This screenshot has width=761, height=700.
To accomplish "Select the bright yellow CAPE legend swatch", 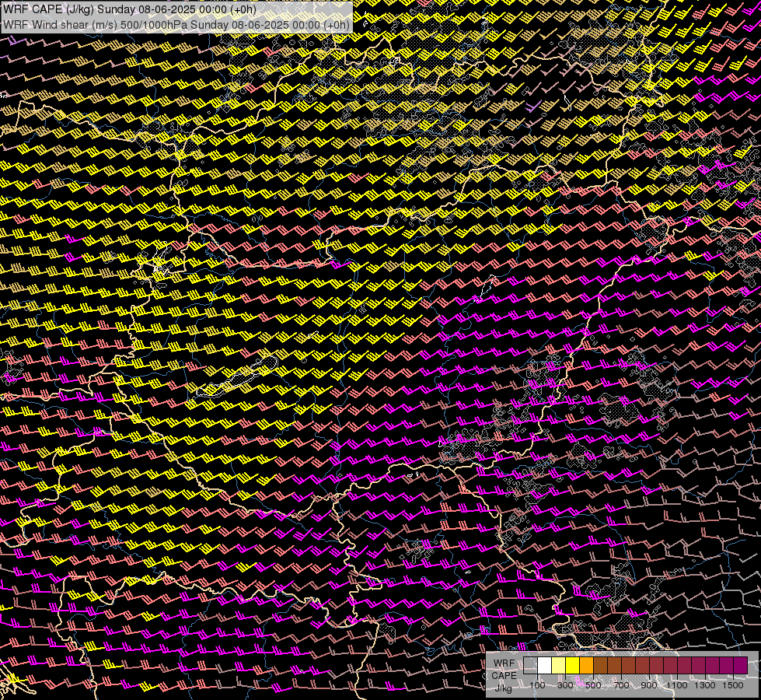I will [573, 665].
